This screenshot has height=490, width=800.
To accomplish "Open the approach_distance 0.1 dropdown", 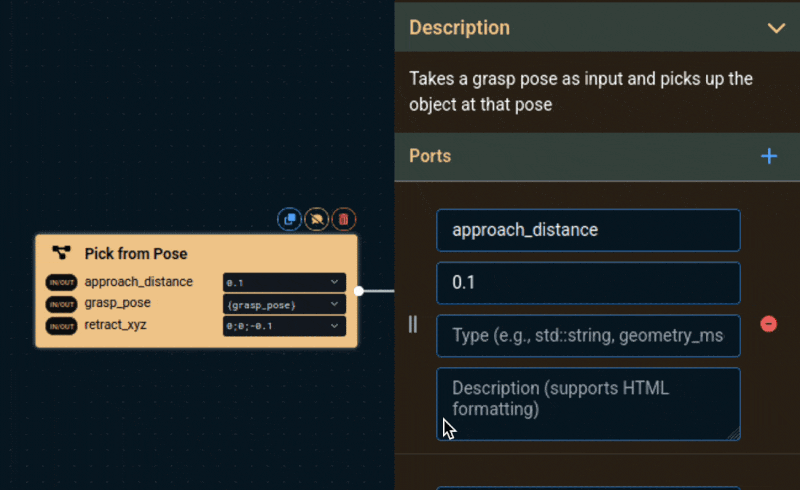I will (284, 282).
